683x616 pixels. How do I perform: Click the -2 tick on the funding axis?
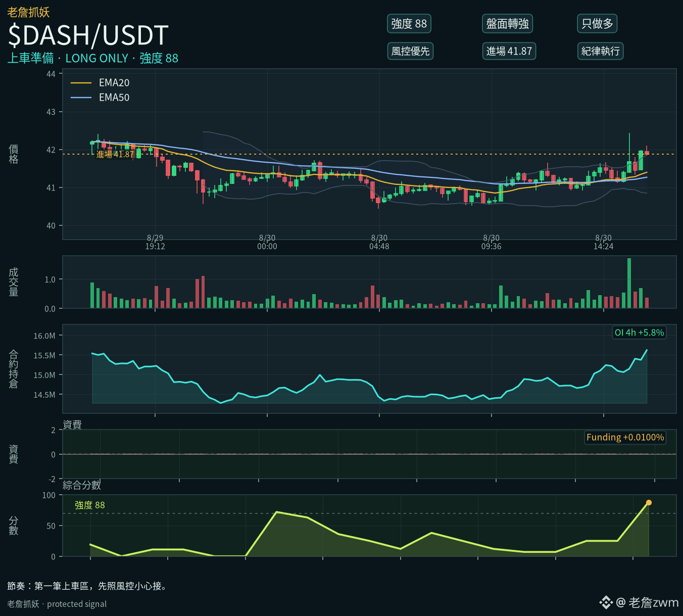[52, 479]
